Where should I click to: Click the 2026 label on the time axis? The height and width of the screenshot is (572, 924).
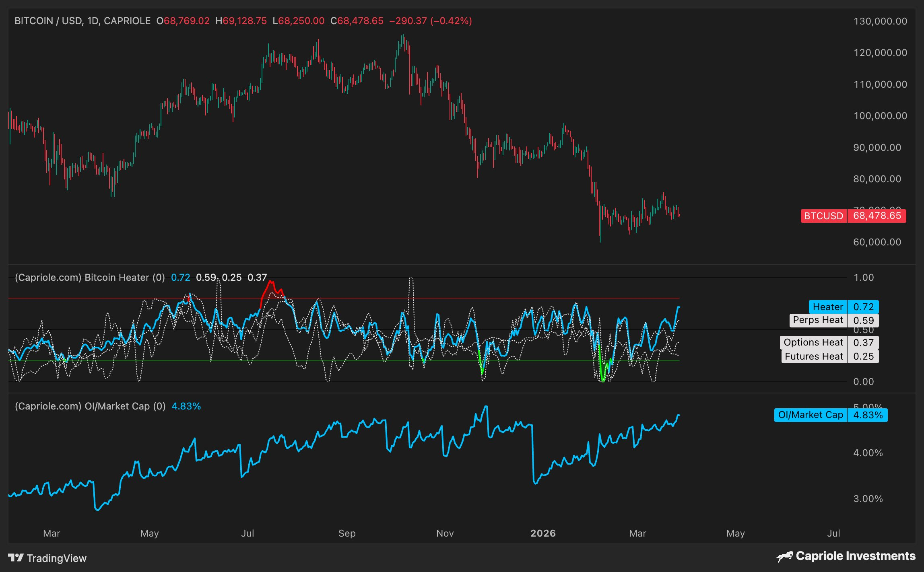pyautogui.click(x=543, y=533)
